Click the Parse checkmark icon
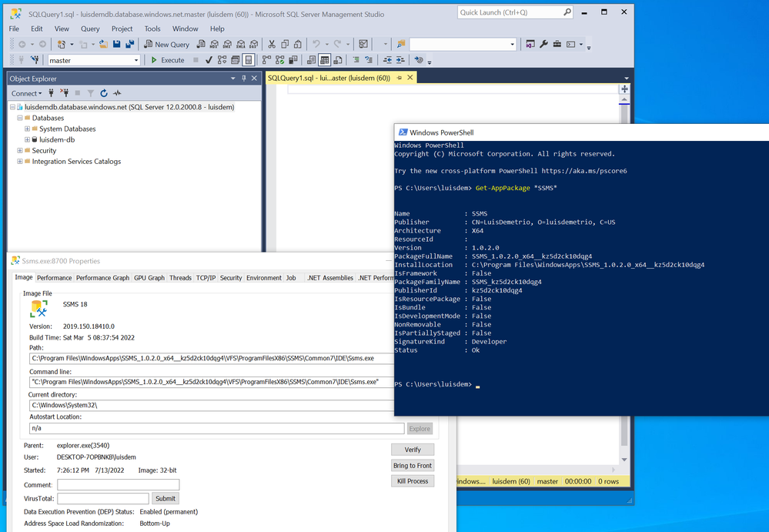The image size is (769, 532). coord(209,60)
